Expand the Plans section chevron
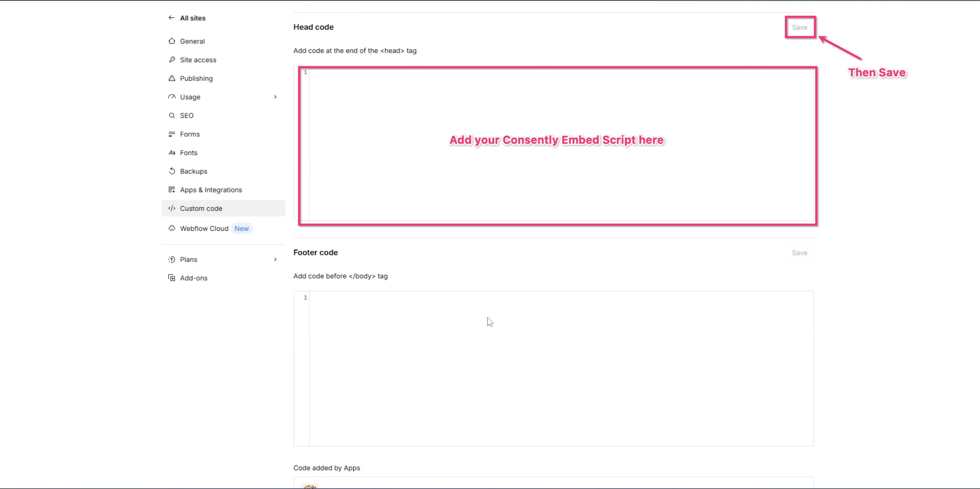The height and width of the screenshot is (489, 980). pyautogui.click(x=275, y=259)
